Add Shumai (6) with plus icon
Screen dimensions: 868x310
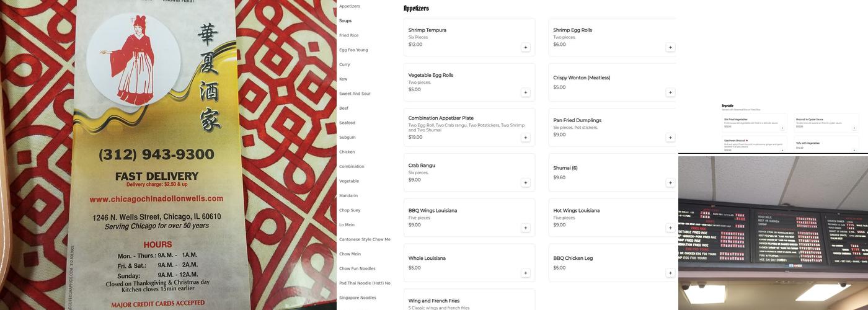pos(670,183)
